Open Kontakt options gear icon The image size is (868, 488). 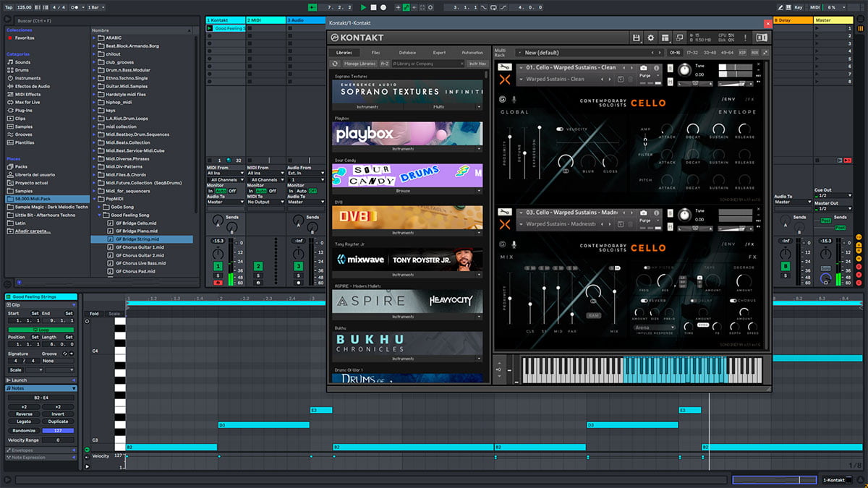[650, 38]
